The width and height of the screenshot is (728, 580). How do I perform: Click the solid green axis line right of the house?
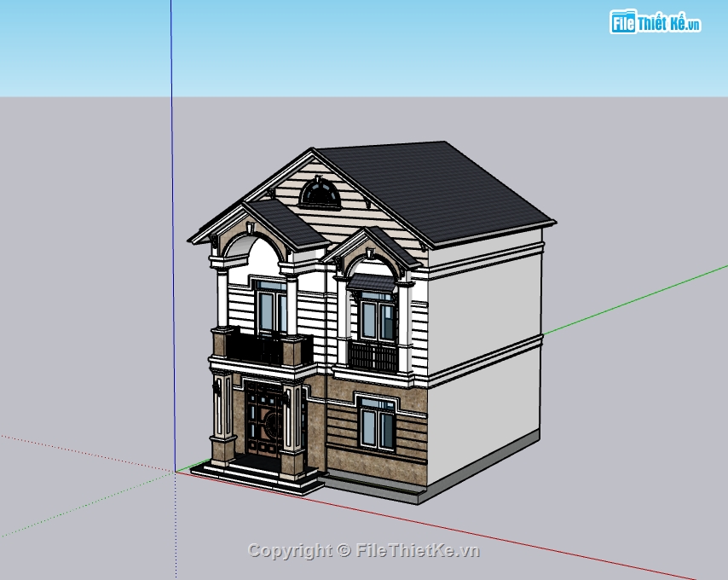tap(635, 300)
